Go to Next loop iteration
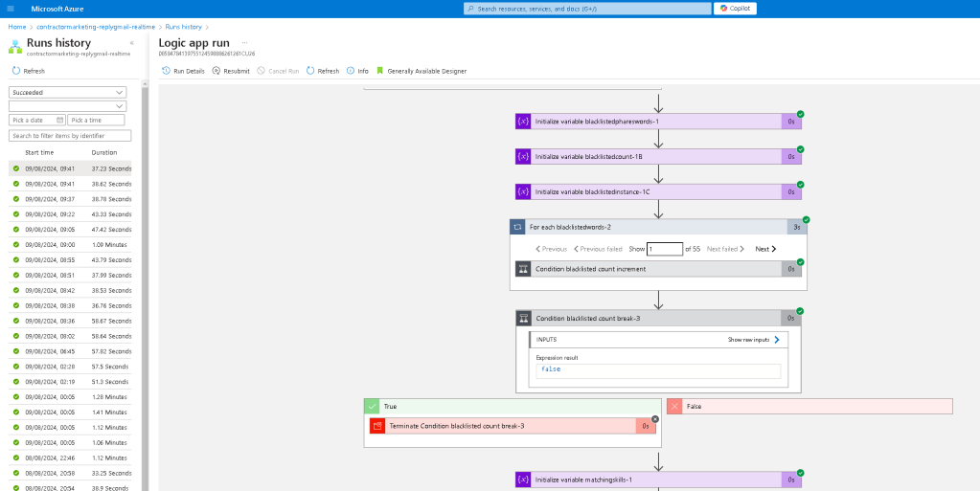Viewport: 980px width, 491px height. pyautogui.click(x=765, y=249)
